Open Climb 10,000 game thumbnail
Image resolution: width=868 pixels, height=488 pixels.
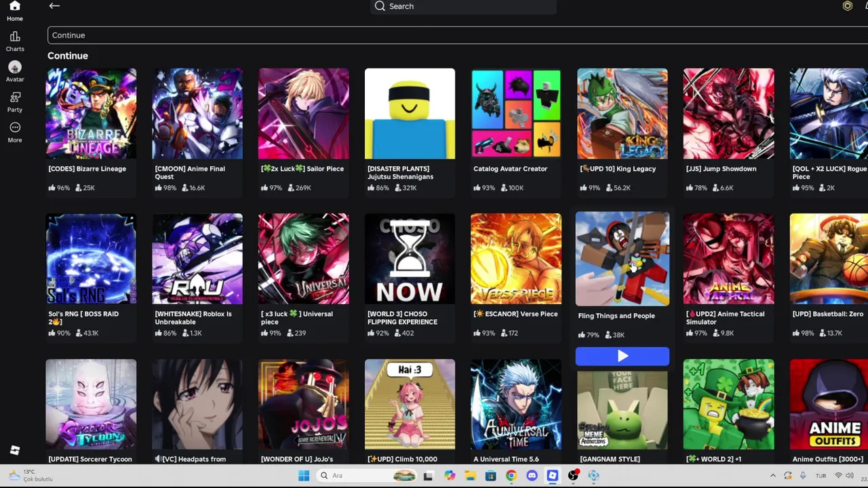click(x=410, y=404)
